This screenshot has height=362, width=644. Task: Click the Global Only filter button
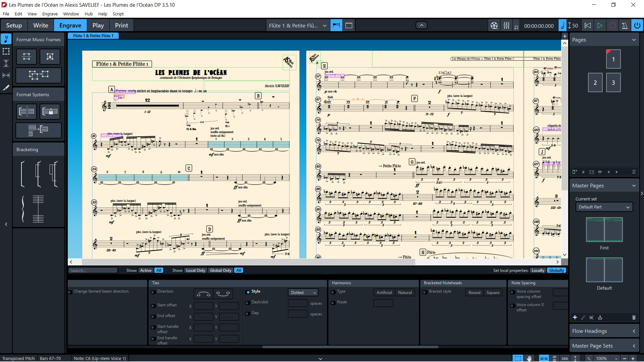point(220,270)
